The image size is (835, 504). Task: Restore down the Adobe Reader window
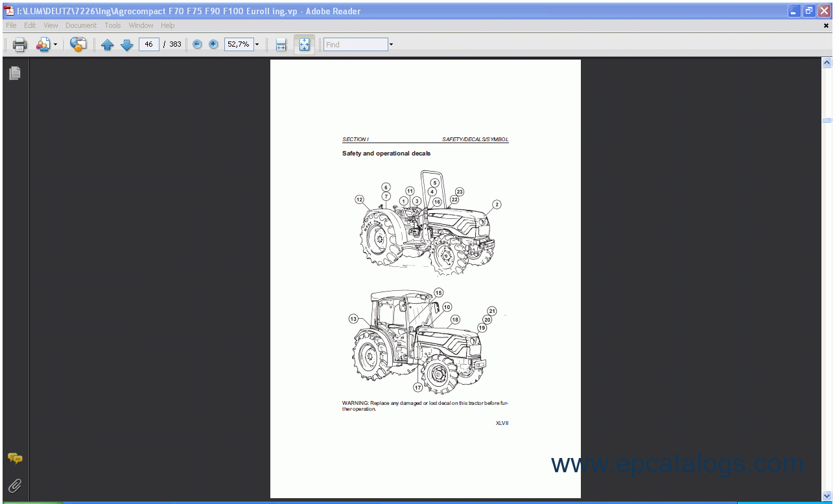(808, 10)
